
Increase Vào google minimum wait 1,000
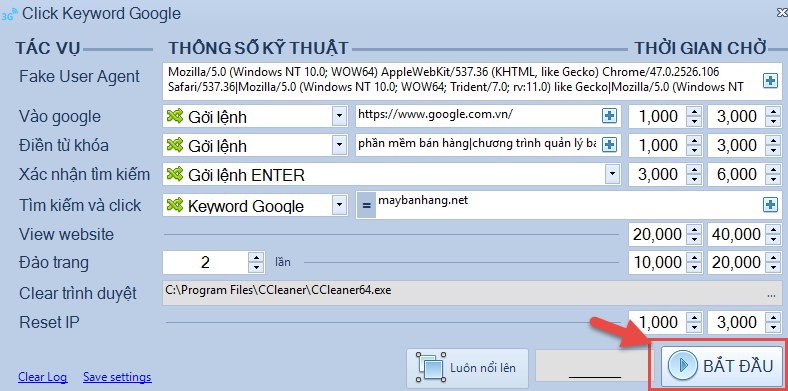(694, 112)
